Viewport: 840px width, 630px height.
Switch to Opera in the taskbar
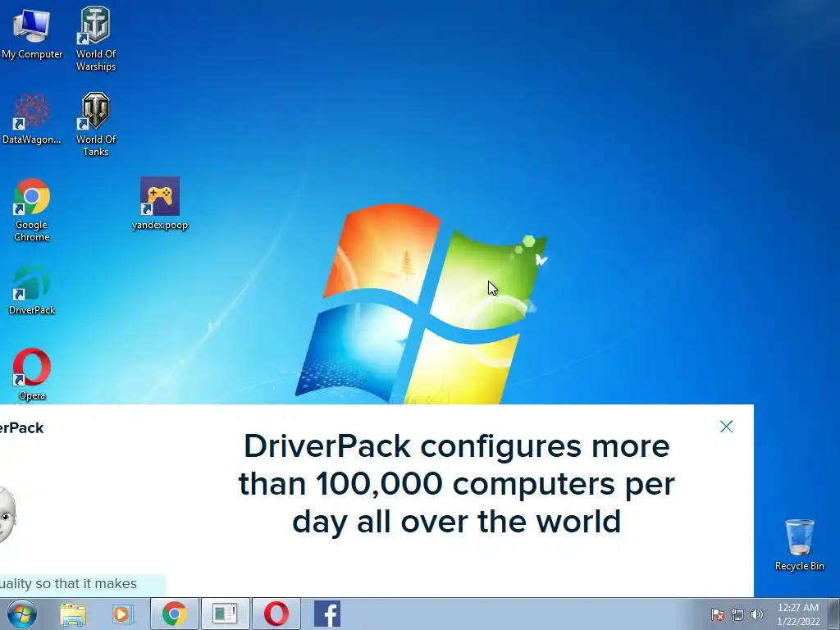[x=276, y=614]
